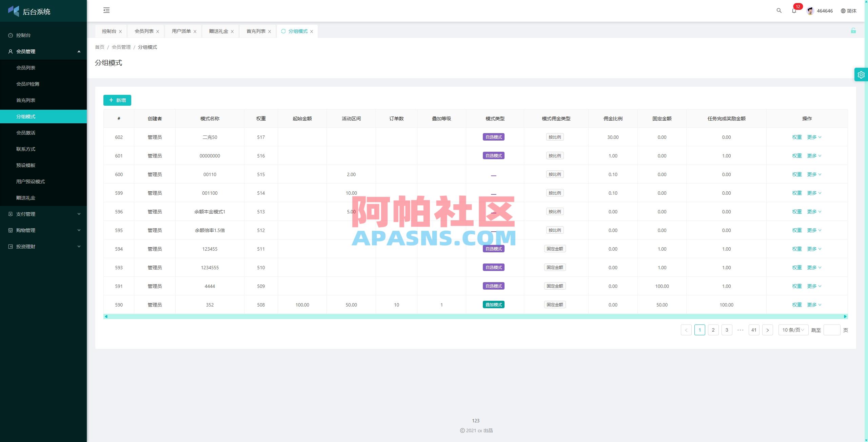Click the 新增 button to add entry
This screenshot has width=868, height=442.
click(x=117, y=100)
